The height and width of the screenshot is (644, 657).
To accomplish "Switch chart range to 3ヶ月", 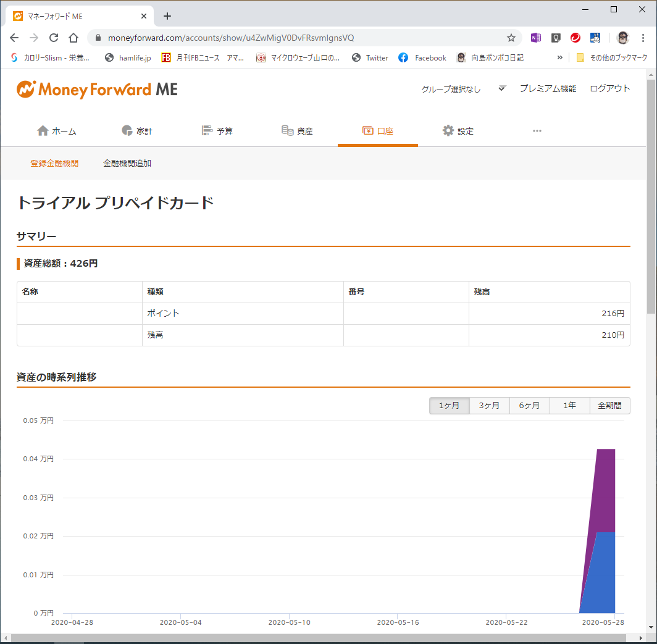I will point(490,406).
